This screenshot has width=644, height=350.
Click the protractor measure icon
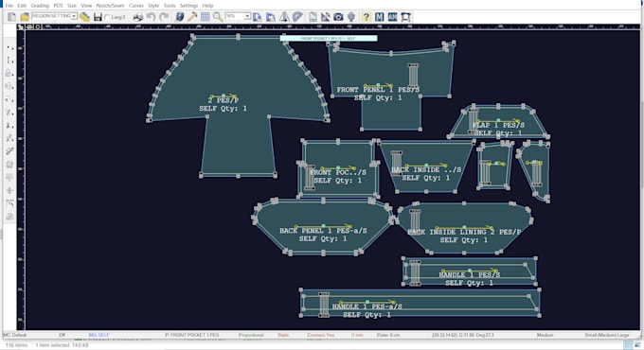[297, 17]
